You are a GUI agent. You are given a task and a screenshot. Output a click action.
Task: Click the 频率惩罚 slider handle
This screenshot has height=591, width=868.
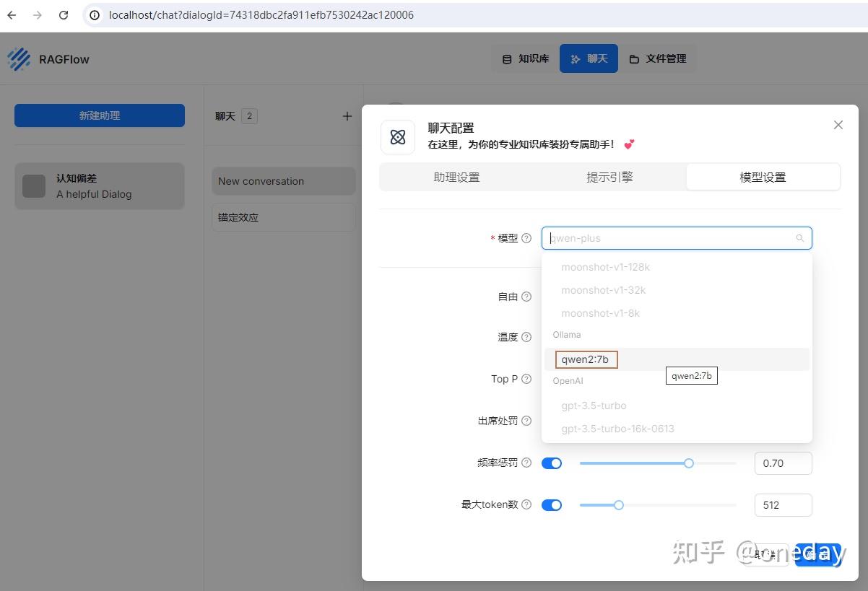coord(688,463)
